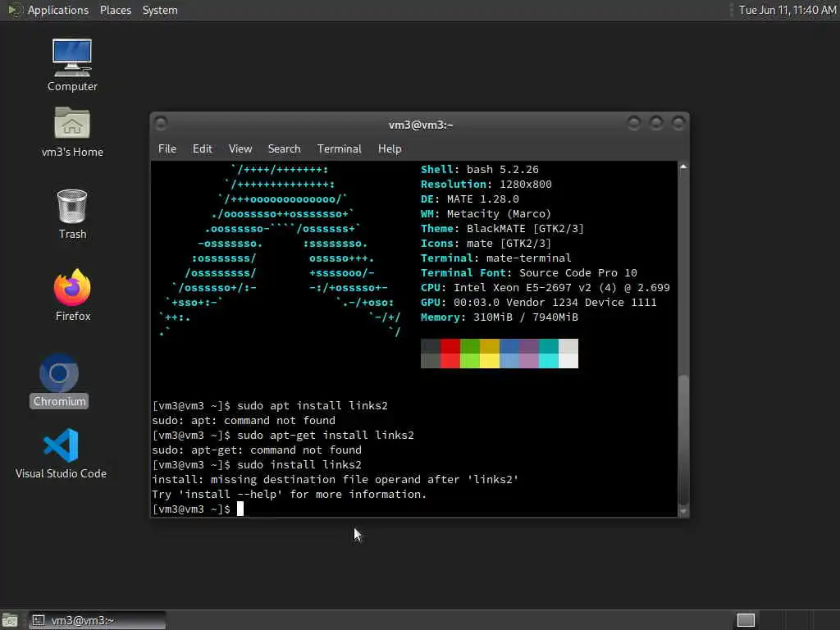This screenshot has height=630, width=840.
Task: Click the show desktop icon in bottom panel
Action: [x=10, y=620]
